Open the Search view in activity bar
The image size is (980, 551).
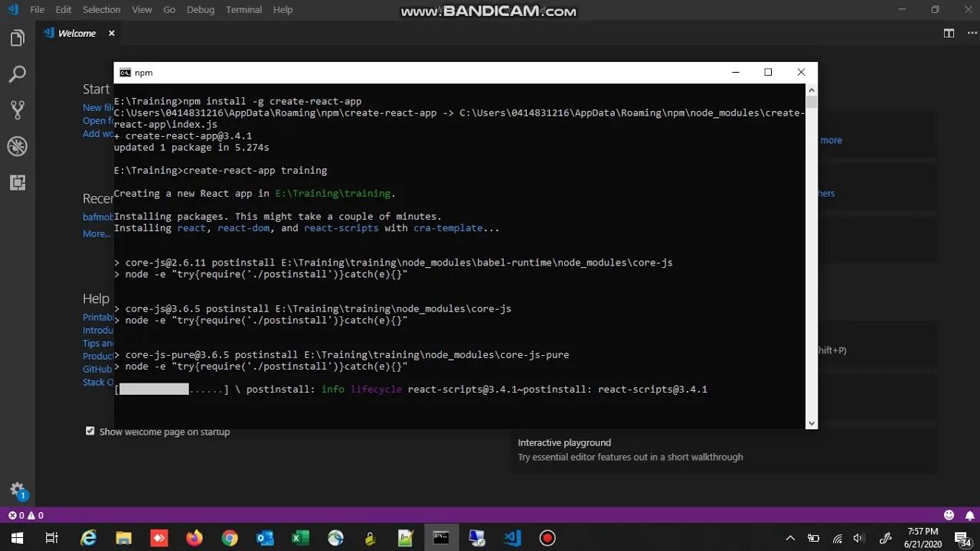[x=17, y=74]
